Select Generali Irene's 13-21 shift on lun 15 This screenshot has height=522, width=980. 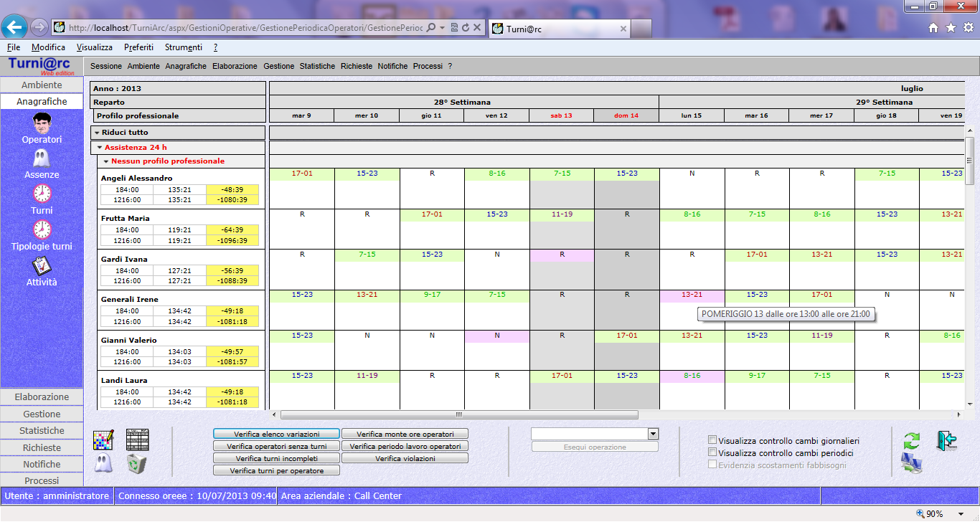click(692, 295)
